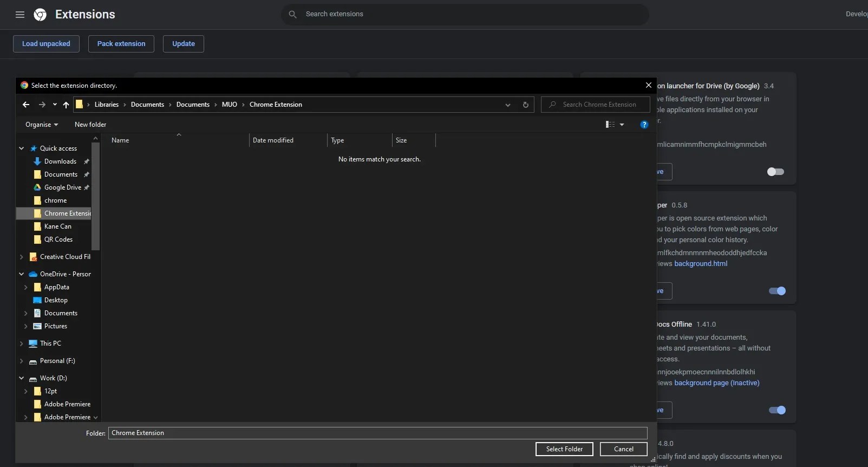Expand Creative Cloud Files node

[x=22, y=257]
